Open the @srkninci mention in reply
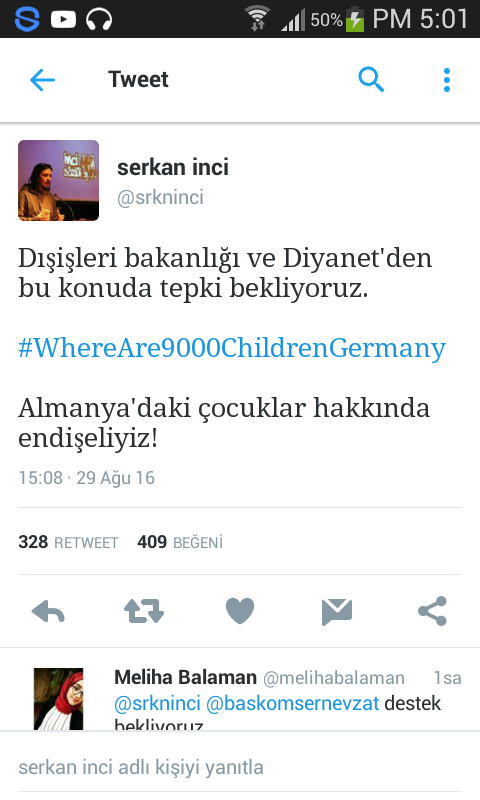This screenshot has height=800, width=480. 158,704
